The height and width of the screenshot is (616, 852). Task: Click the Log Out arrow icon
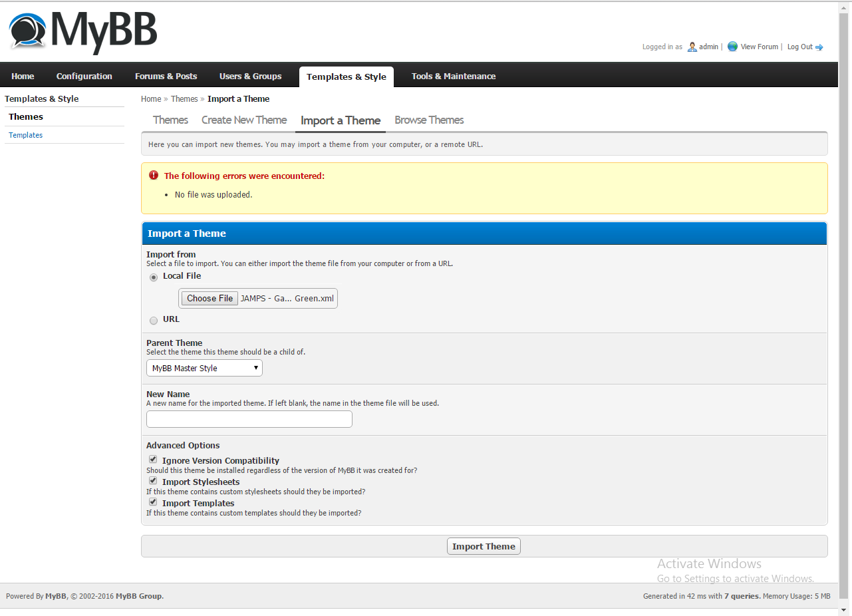coord(819,47)
